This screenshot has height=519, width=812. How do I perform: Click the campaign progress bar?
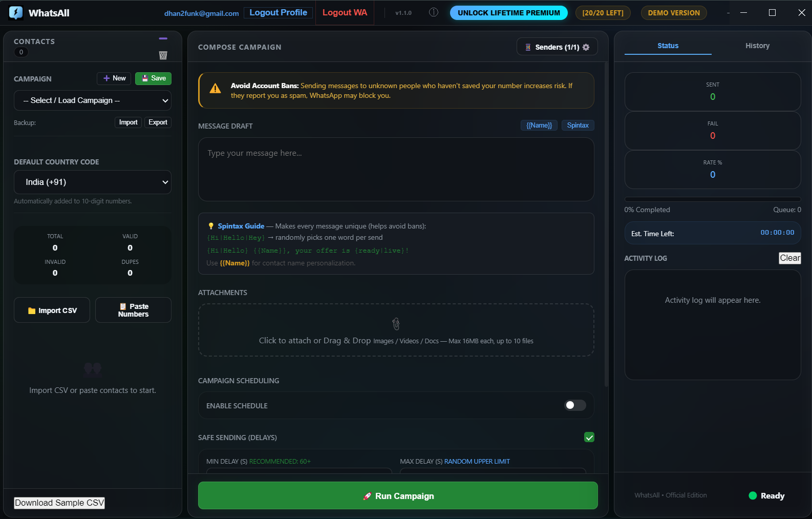712,199
